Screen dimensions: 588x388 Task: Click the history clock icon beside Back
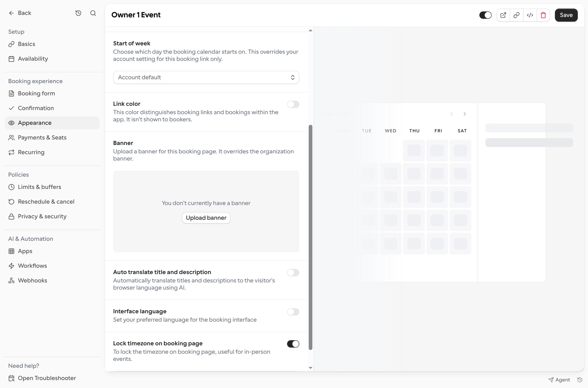(78, 13)
